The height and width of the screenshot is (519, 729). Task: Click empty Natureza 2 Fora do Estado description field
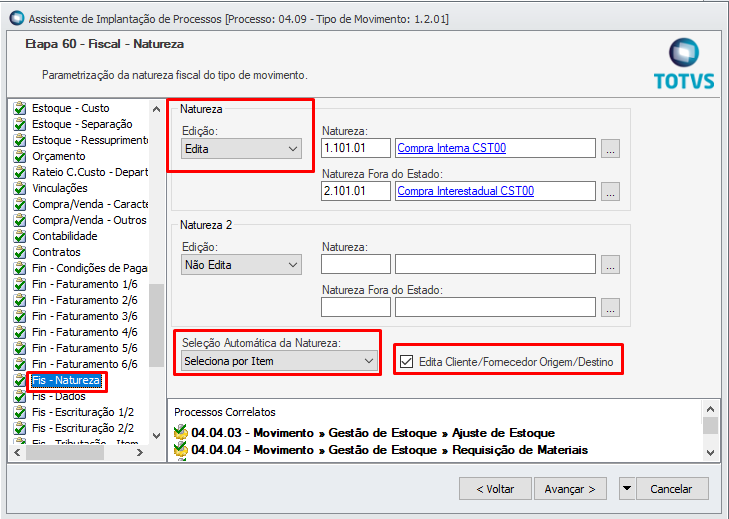tap(495, 307)
